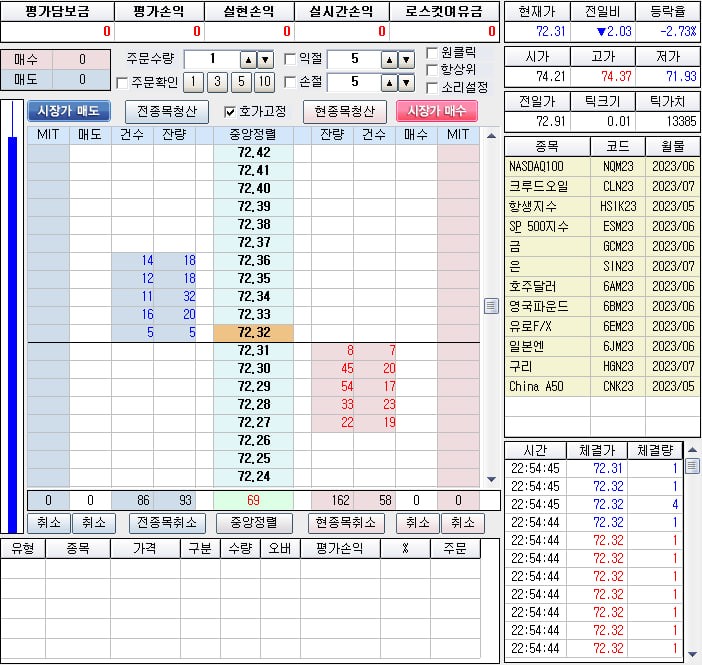Click the trade list scrollbar thumb
This screenshot has width=702, height=665.
692,466
